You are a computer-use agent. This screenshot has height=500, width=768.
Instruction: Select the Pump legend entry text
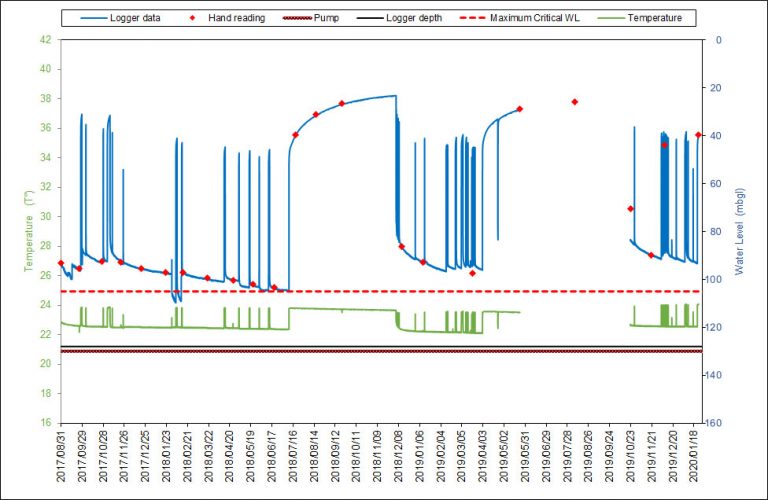[x=325, y=18]
